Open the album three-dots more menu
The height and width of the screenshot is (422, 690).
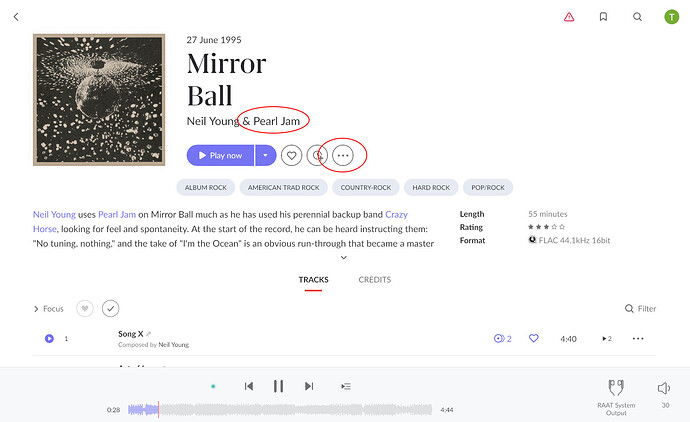click(343, 155)
